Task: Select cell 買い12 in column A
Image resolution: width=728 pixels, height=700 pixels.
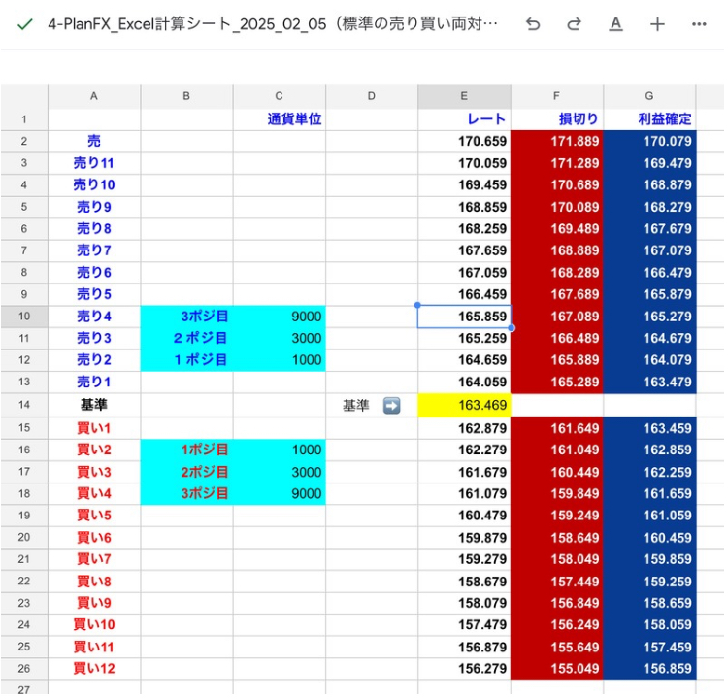Action: tap(94, 668)
